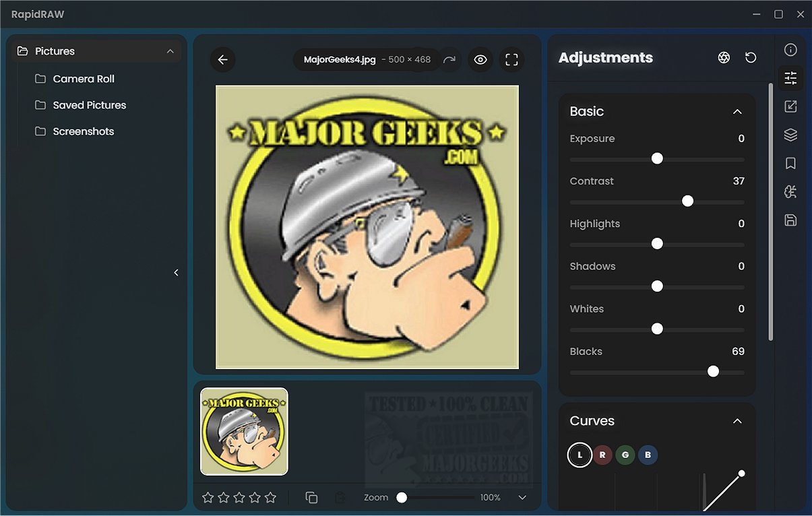Click the Blacks slider handle
The width and height of the screenshot is (812, 516).
(x=713, y=371)
